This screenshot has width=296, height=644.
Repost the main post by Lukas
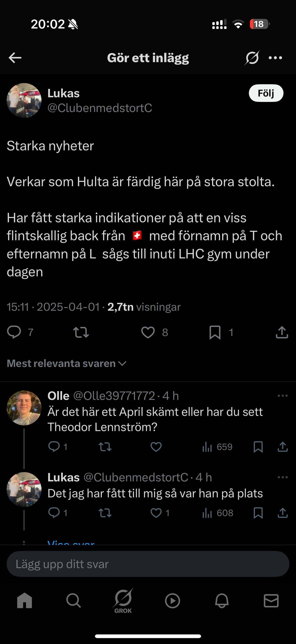pyautogui.click(x=81, y=332)
